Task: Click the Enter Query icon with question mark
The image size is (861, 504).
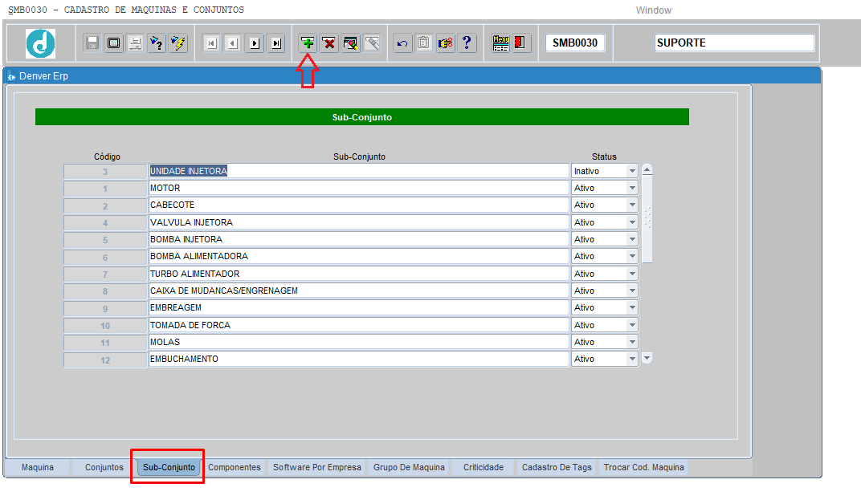Action: tap(157, 43)
